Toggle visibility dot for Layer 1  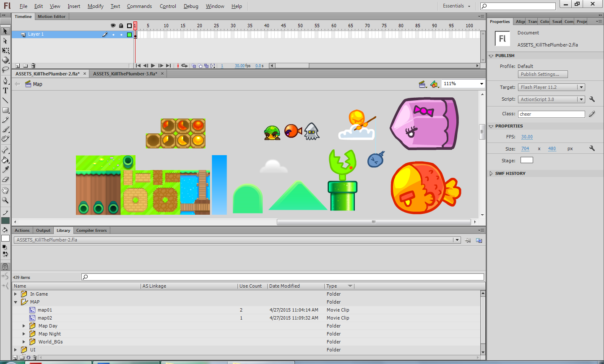click(x=113, y=35)
